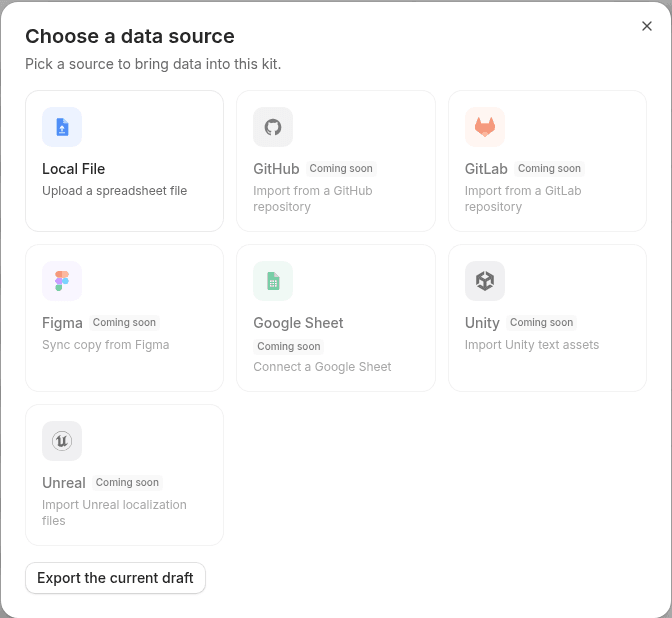Viewport: 672px width, 618px height.
Task: Click GitHub's Coming soon badge
Action: click(341, 168)
